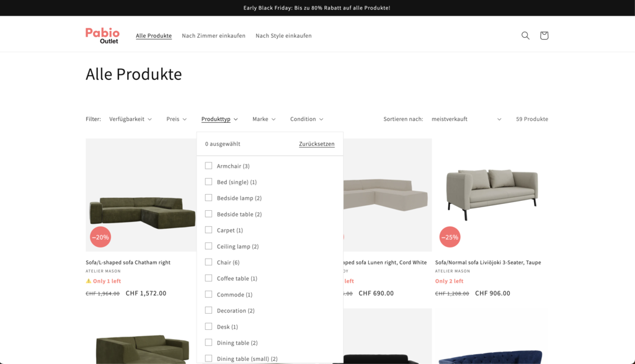Open the Condition filter dropdown

(306, 119)
